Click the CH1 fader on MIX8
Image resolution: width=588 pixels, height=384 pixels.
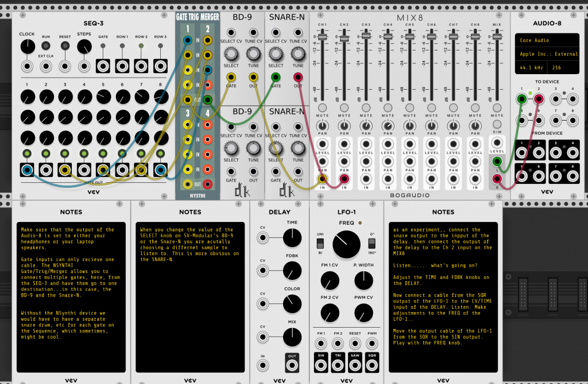pyautogui.click(x=322, y=37)
